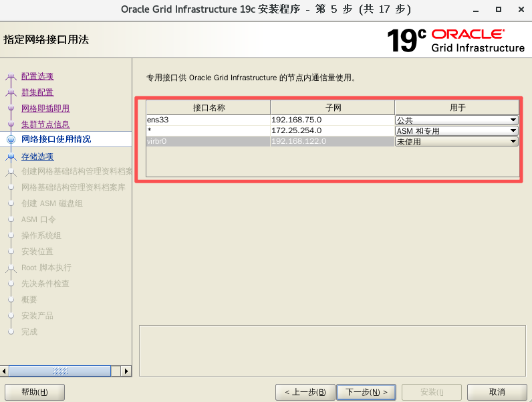The width and height of the screenshot is (532, 402).
Task: Cancel the installer with 取消
Action: [x=497, y=392]
